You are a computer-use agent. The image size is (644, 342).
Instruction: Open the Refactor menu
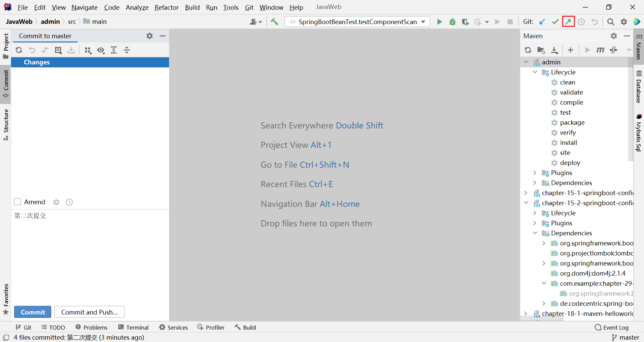tap(166, 7)
